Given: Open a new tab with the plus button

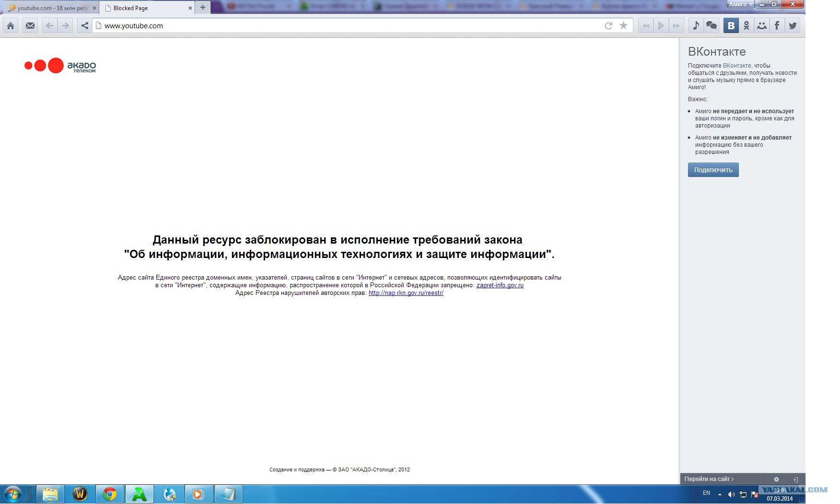Looking at the screenshot, I should (203, 8).
